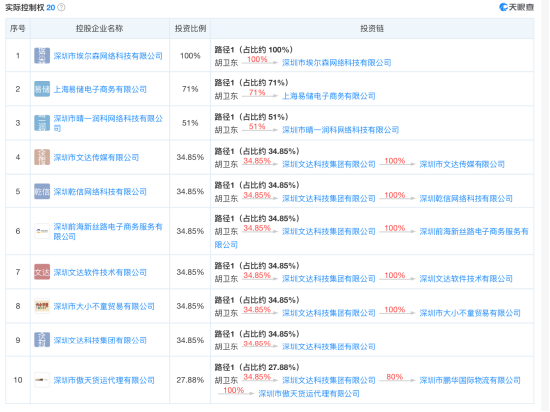Click 深圳前海新丝路电子商务服务有 at end of row 6 chain

pos(474,231)
